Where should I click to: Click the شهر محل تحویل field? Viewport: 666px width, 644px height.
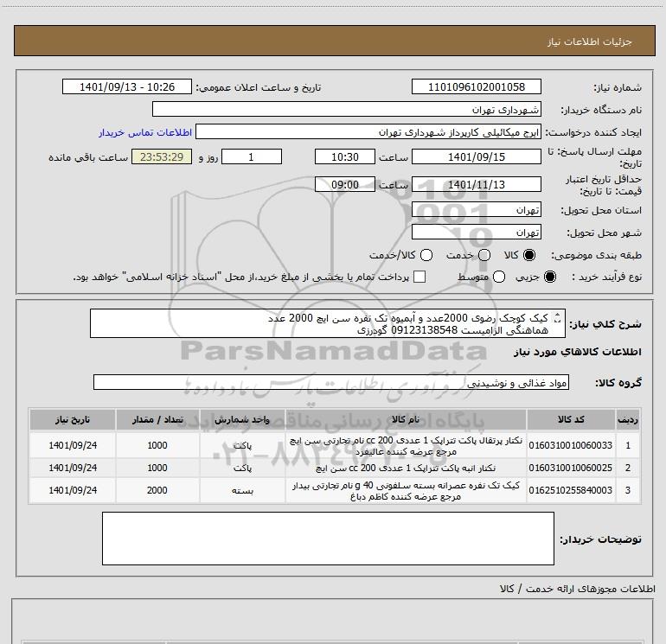click(476, 232)
